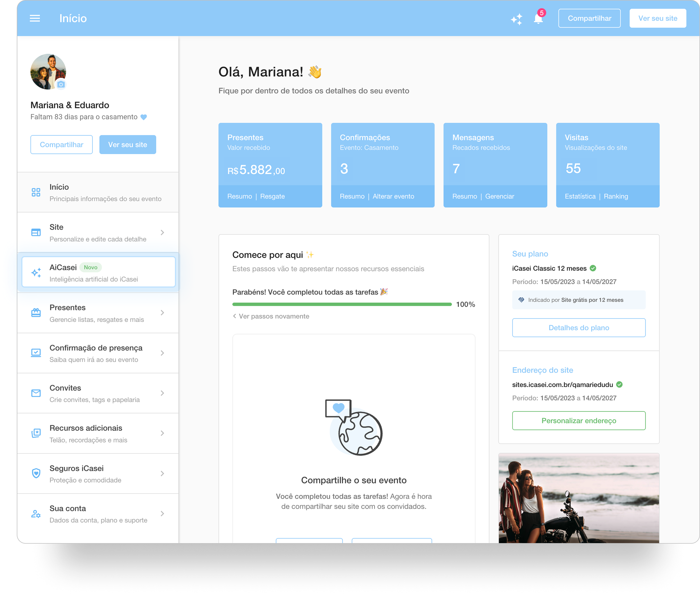Click the Recursos adicionais star icon
Viewport: 700px width, 597px height.
click(x=36, y=433)
